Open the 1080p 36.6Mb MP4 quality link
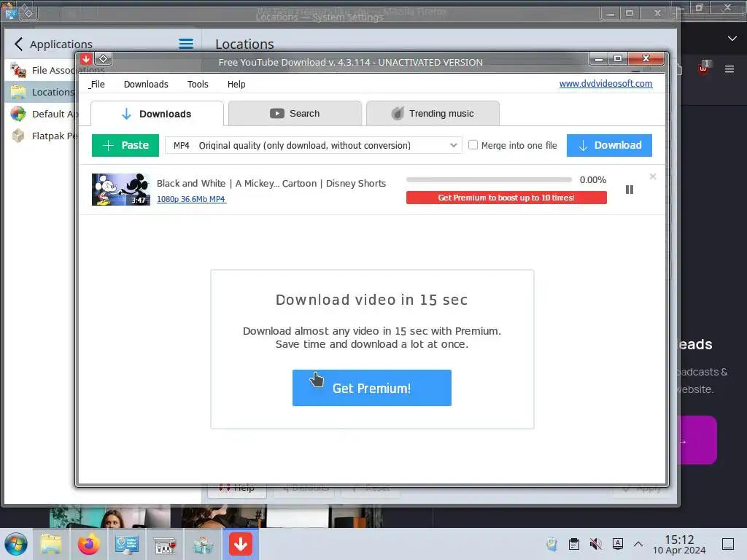The image size is (747, 560). [192, 199]
